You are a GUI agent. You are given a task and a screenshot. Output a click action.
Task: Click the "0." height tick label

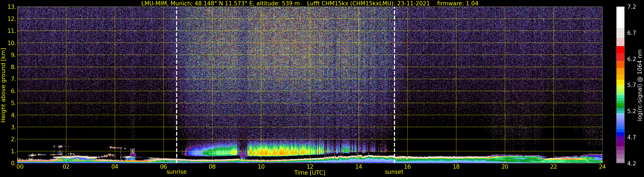[x=13, y=163]
